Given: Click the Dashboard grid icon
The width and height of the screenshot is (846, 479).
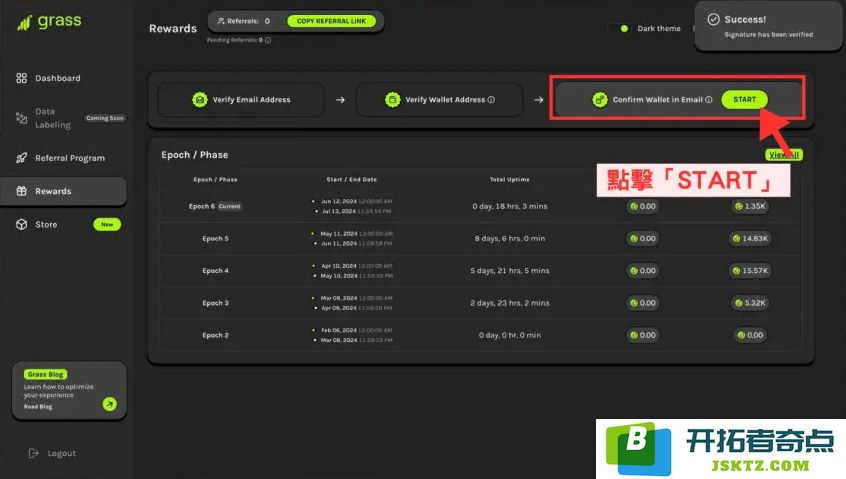Looking at the screenshot, I should (22, 78).
